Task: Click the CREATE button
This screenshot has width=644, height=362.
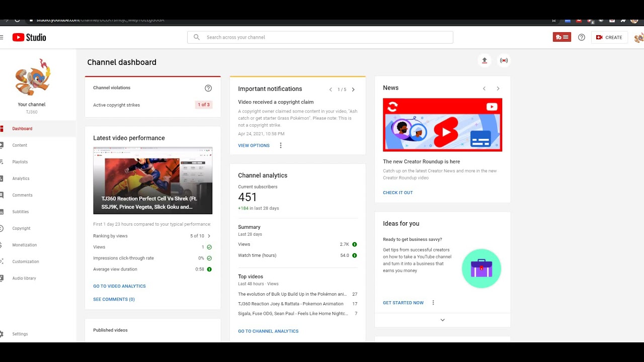Action: click(609, 37)
